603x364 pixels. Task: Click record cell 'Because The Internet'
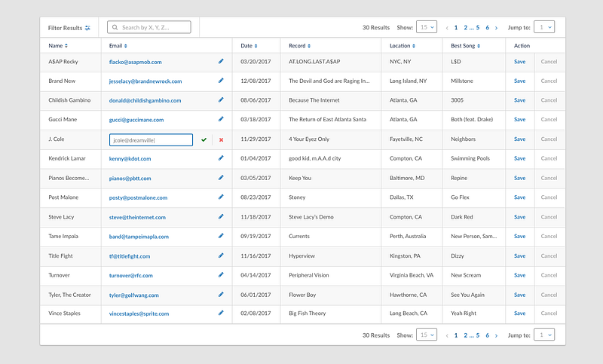(x=314, y=100)
